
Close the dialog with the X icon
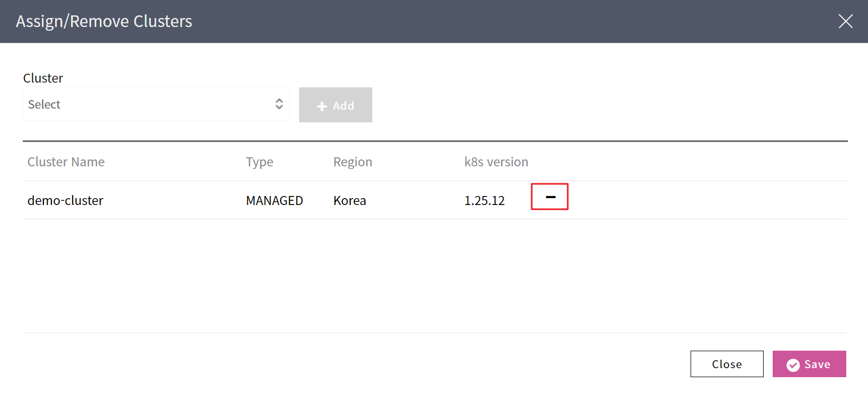[x=845, y=21]
